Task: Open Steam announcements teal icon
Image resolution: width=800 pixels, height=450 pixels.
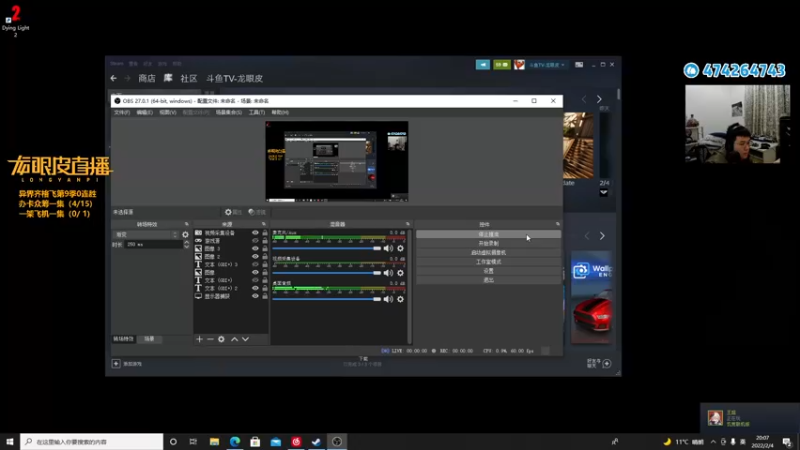Action: [x=483, y=65]
